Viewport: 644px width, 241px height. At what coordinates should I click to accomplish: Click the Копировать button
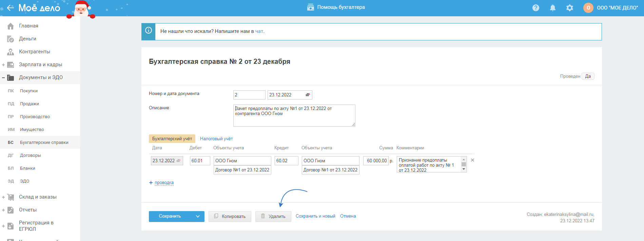tap(230, 216)
